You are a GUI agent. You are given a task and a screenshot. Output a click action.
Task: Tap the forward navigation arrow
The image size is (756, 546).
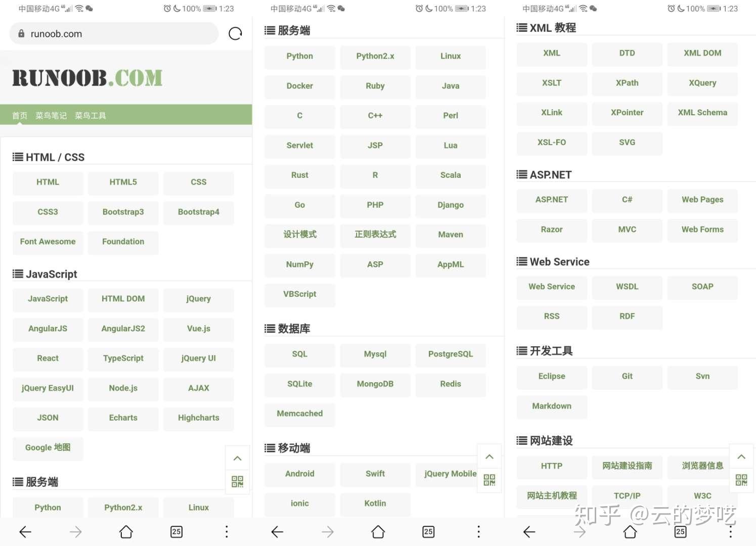75,532
